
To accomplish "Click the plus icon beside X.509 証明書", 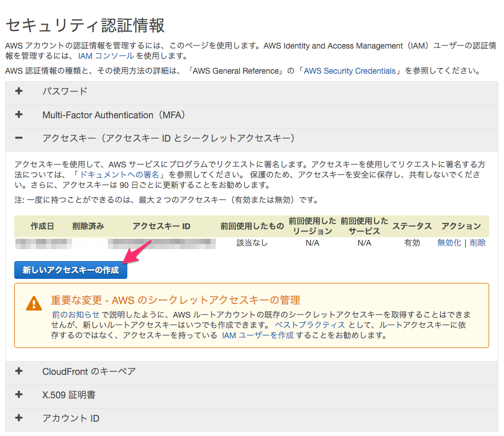I will pos(19,394).
